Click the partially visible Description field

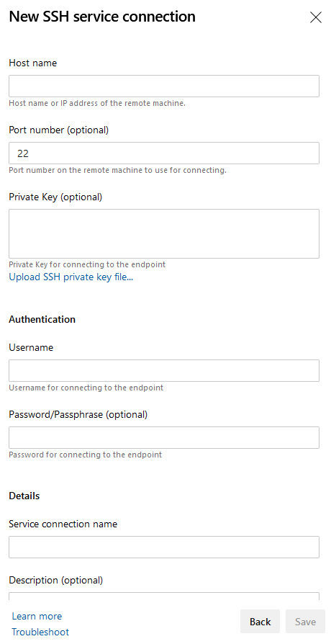tap(164, 596)
